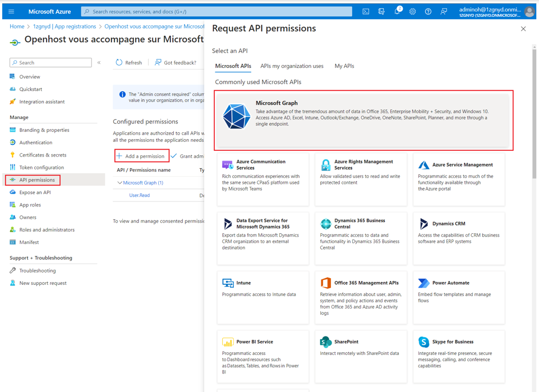Click the user account avatar
Viewport: 539px width, 392px height.
tap(529, 12)
